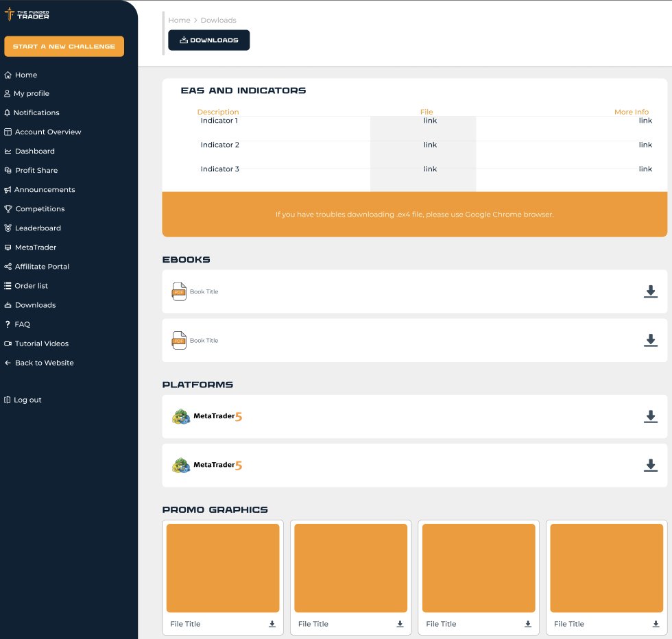This screenshot has height=639, width=672.
Task: Click the Dashboard chart icon
Action: point(8,152)
